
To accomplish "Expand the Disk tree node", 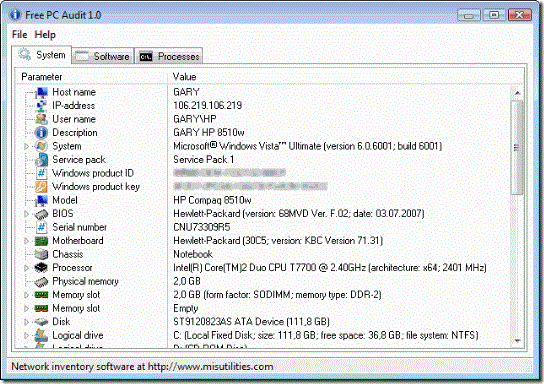I will pos(26,322).
